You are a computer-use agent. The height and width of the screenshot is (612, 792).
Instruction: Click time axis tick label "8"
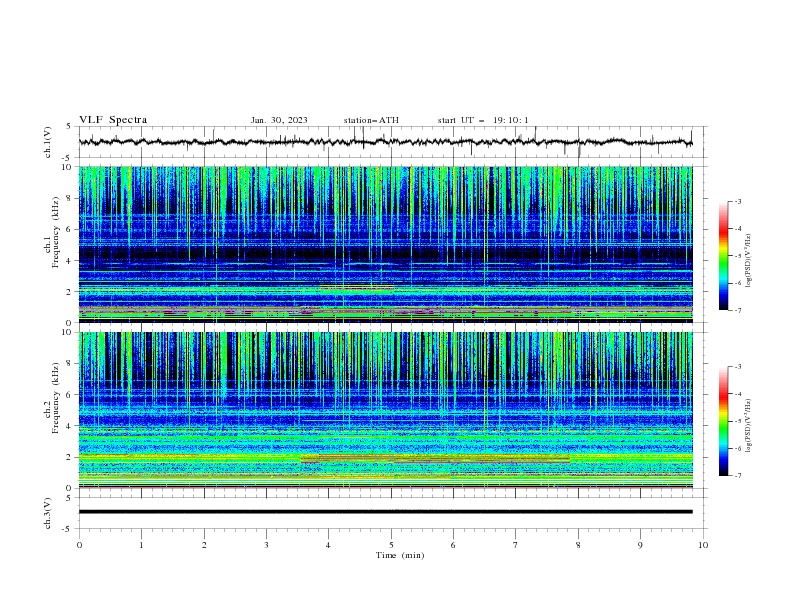(578, 545)
